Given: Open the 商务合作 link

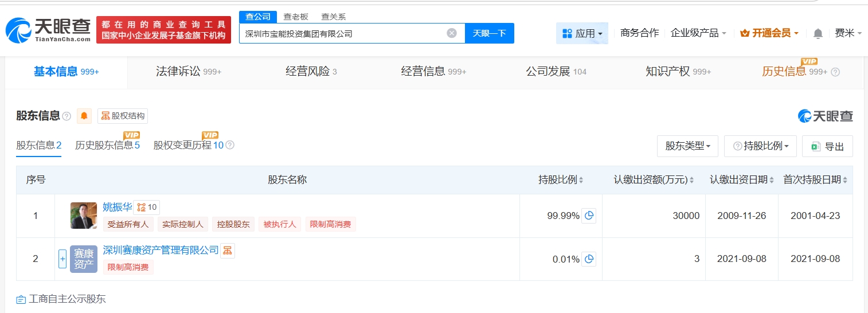Looking at the screenshot, I should 640,33.
